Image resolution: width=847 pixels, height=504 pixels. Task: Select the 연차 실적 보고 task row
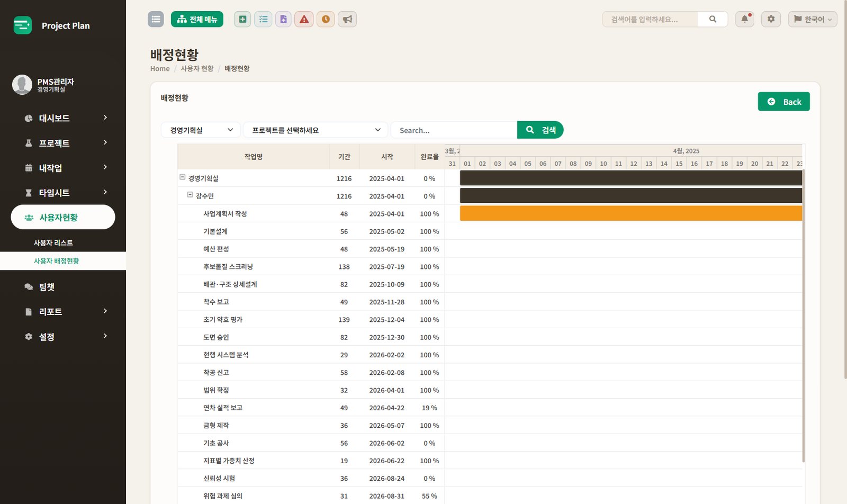tap(311, 408)
